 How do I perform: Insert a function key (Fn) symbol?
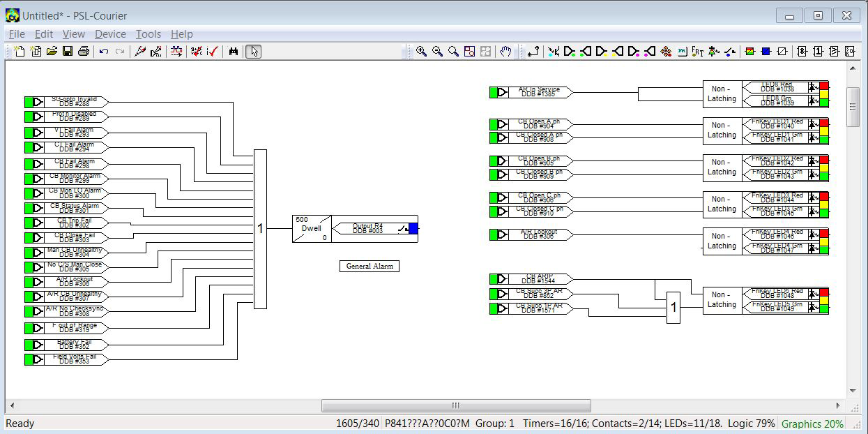681,51
